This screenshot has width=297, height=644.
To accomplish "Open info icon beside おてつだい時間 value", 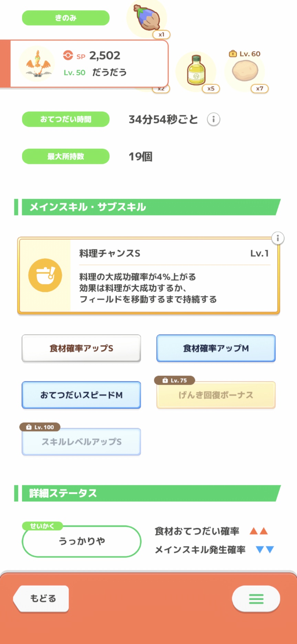I will pyautogui.click(x=213, y=119).
